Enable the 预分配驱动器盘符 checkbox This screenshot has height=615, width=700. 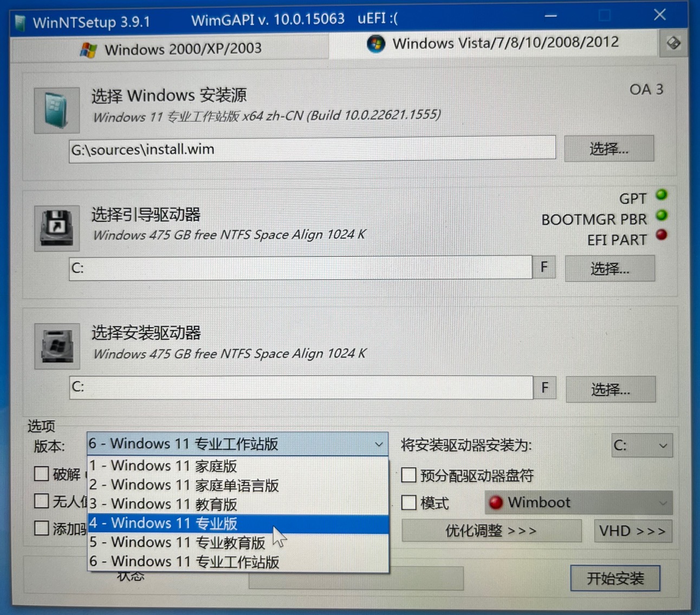point(409,475)
